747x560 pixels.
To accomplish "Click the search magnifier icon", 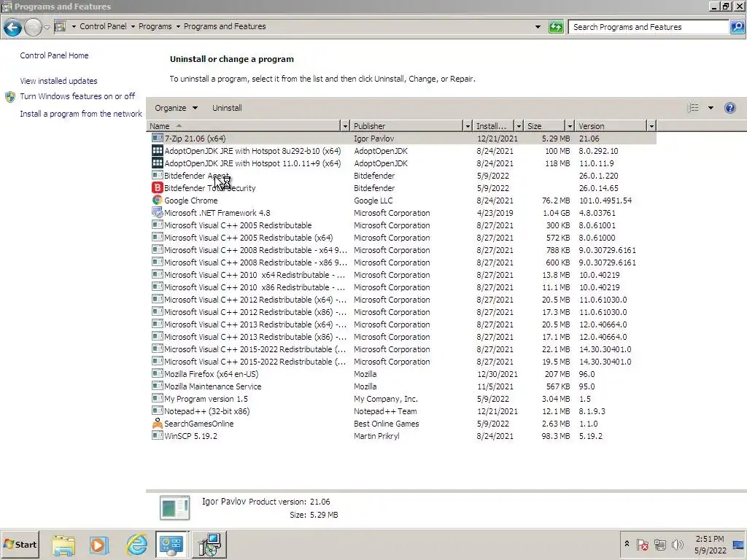I will point(737,27).
